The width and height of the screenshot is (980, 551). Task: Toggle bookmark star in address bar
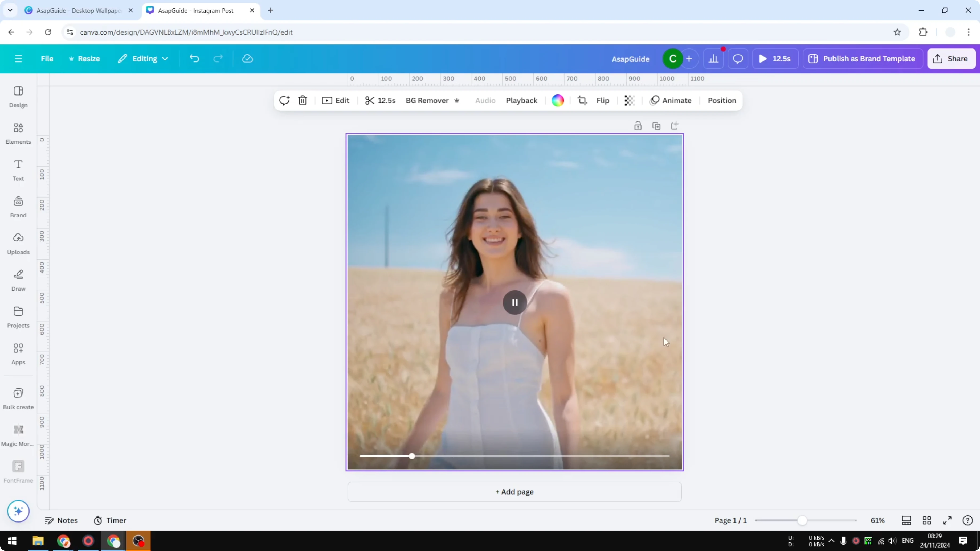[x=897, y=32]
